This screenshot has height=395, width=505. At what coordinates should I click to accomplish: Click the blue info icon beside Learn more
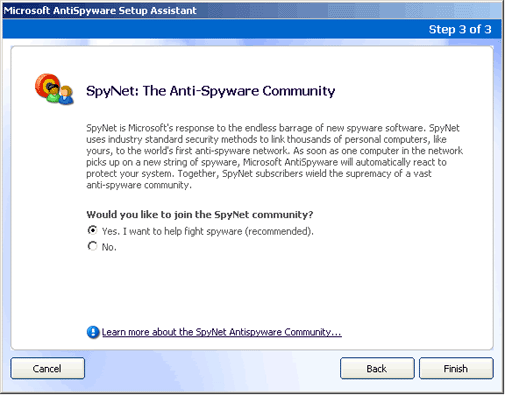(x=93, y=332)
